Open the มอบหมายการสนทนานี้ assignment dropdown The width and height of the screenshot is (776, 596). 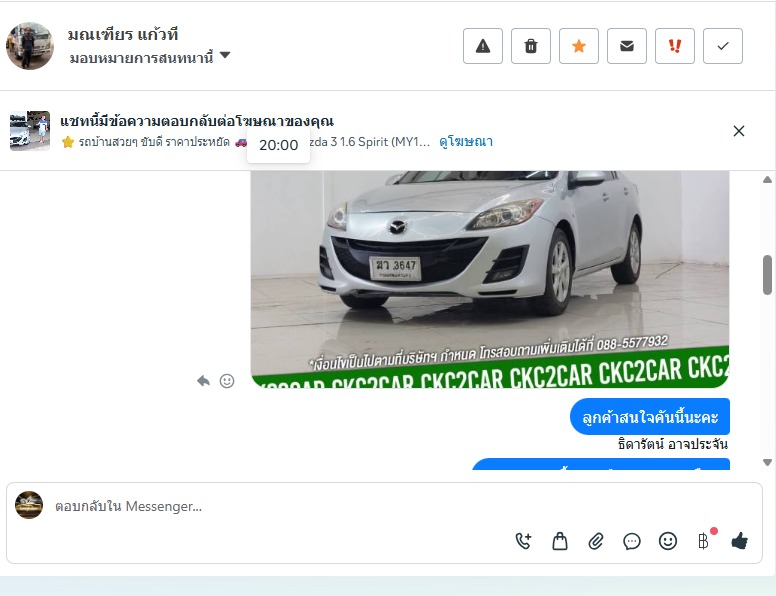coord(149,57)
